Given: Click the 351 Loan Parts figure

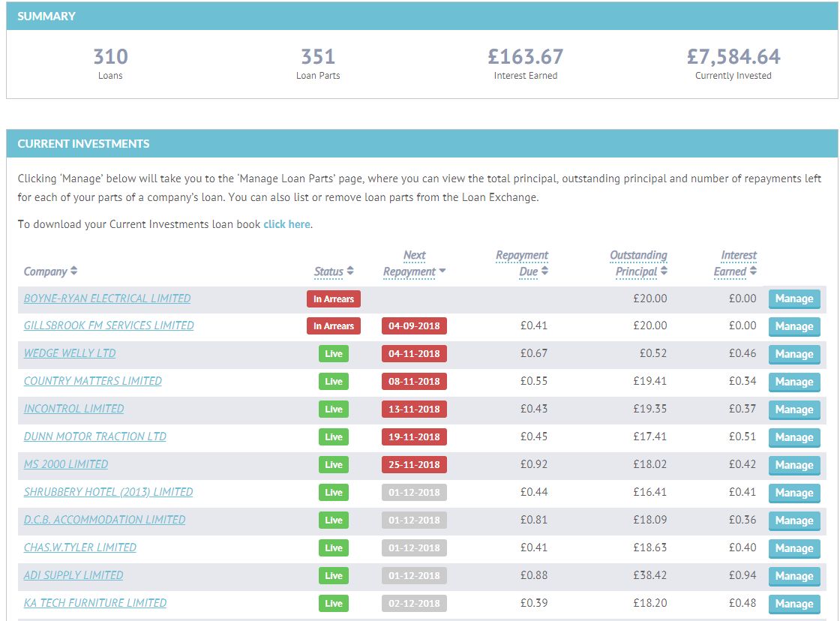Looking at the screenshot, I should pos(318,57).
